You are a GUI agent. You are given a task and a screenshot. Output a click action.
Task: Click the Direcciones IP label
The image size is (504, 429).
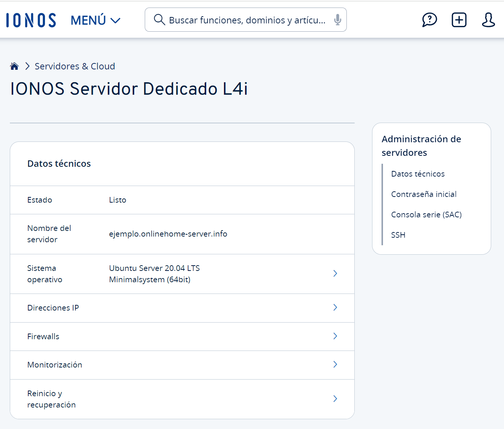(x=53, y=308)
